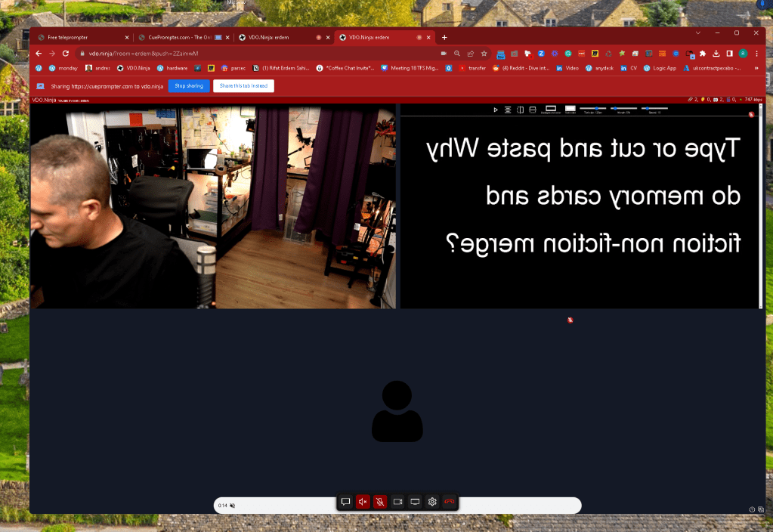The image size is (773, 532).
Task: Click the 747-kbps stats readout
Action: [x=753, y=100]
